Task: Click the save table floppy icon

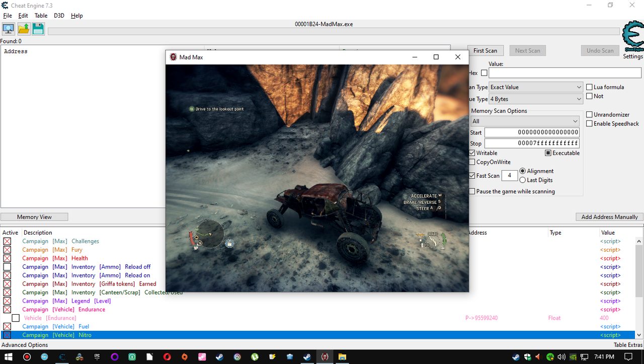Action: (x=38, y=29)
